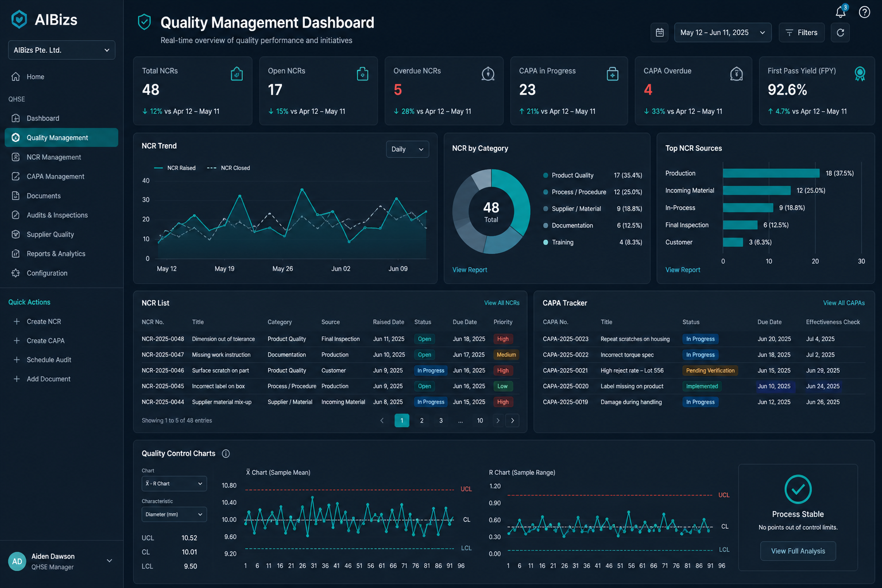Open the Daily interval dropdown
This screenshot has width=882, height=588.
point(407,149)
